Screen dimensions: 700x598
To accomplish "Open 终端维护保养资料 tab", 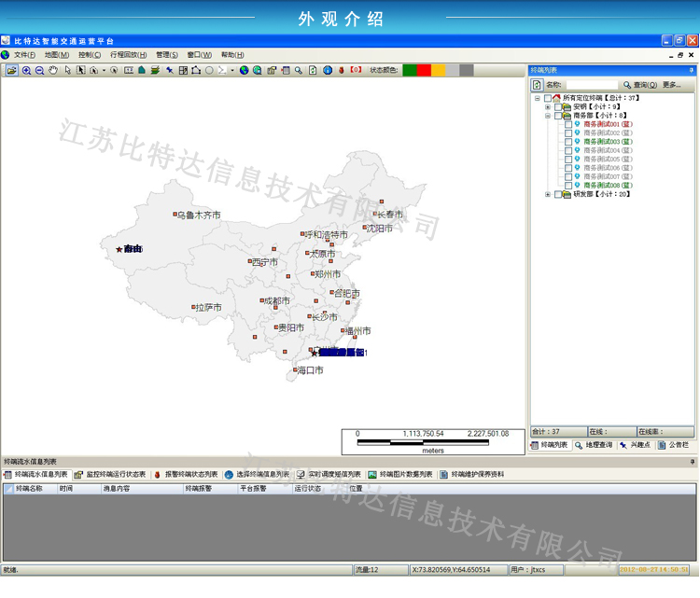I will [x=472, y=474].
